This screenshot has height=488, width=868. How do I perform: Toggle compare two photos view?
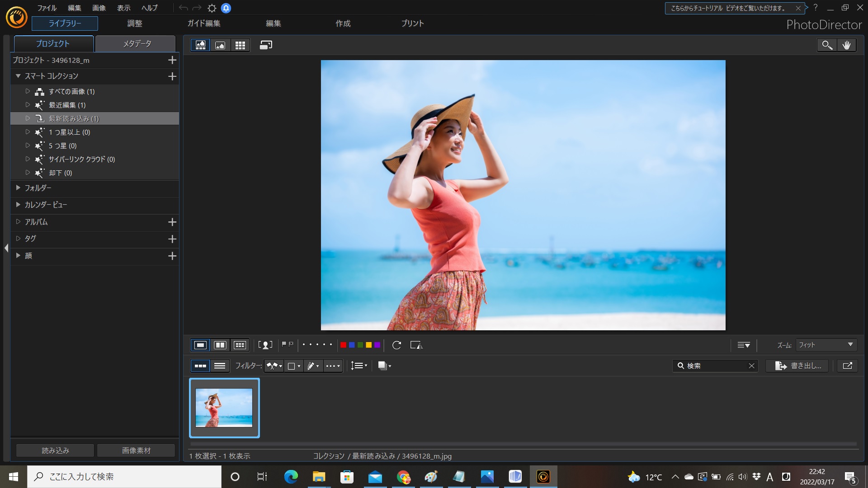[x=220, y=345]
